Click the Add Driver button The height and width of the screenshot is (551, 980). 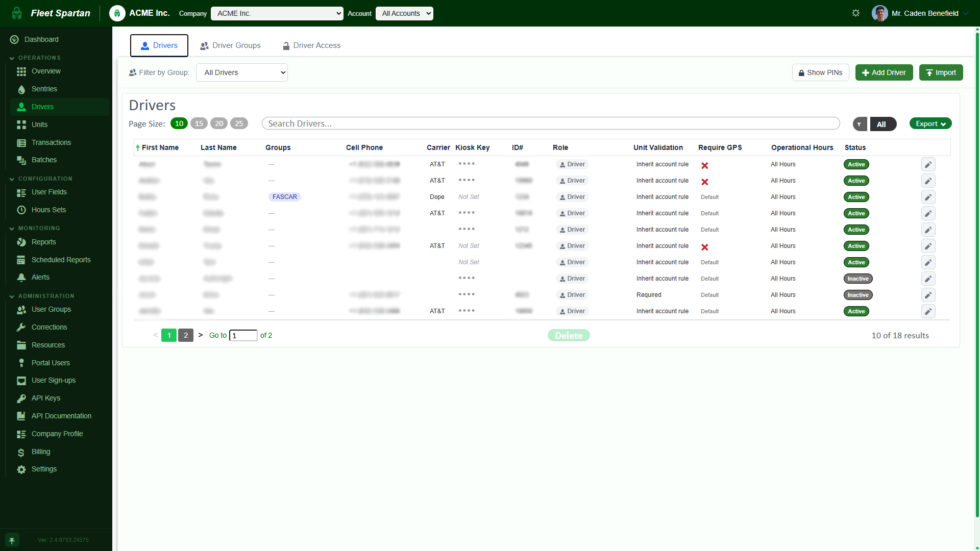point(884,72)
